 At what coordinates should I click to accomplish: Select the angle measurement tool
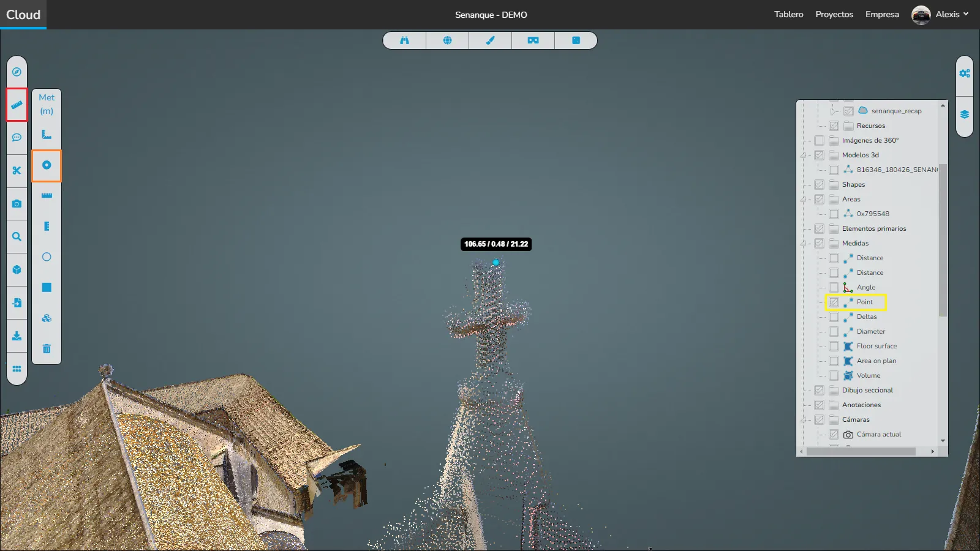click(47, 135)
